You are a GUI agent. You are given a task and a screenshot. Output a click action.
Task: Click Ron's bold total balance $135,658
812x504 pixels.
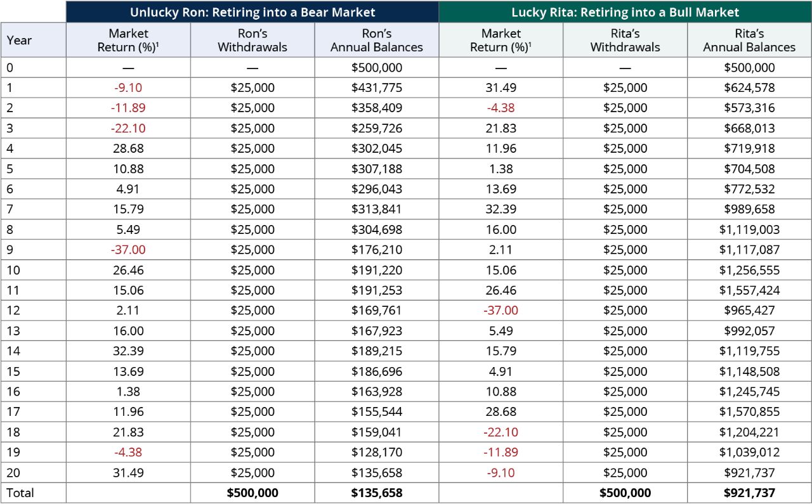(377, 493)
